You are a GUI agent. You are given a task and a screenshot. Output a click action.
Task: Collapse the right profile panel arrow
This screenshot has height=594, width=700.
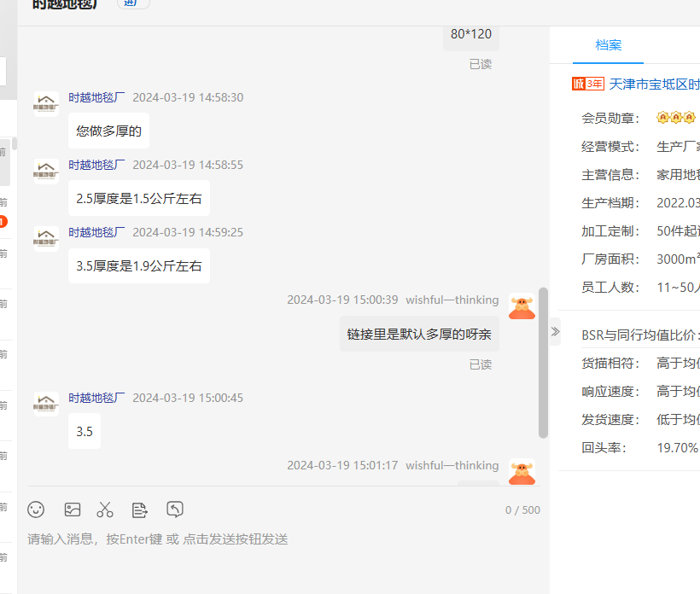(555, 332)
